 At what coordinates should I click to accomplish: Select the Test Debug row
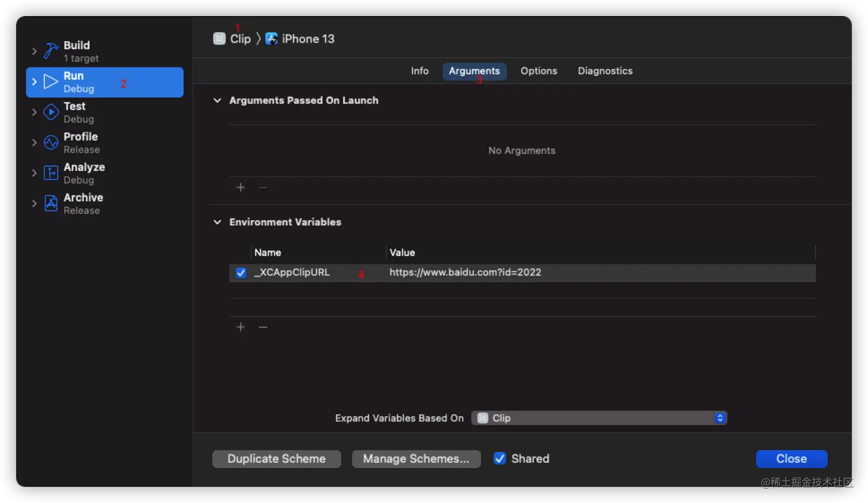(x=105, y=112)
